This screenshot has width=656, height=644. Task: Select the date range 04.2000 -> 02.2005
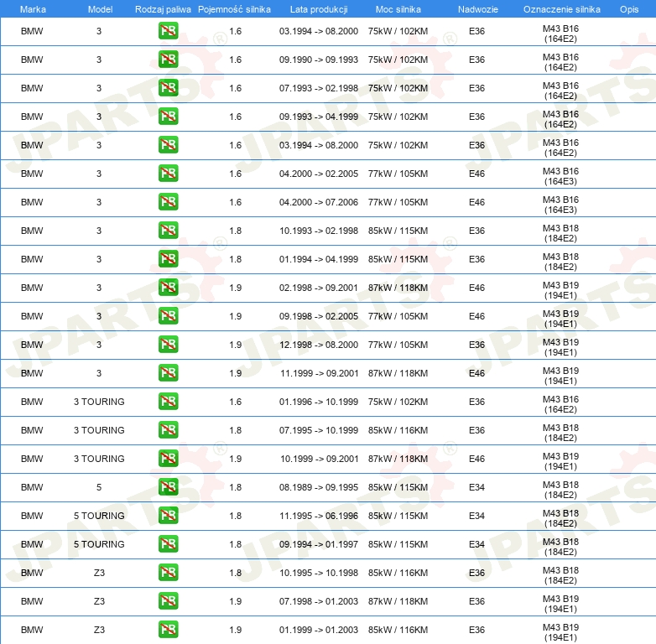(x=319, y=174)
